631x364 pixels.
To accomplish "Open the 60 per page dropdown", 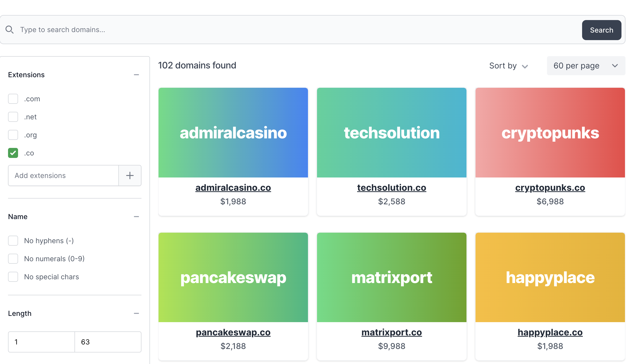I will point(586,66).
